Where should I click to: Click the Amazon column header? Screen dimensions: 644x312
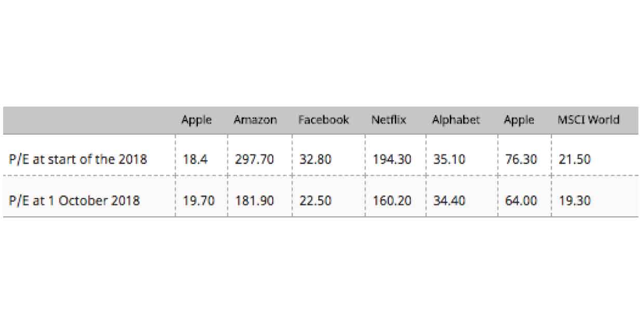coord(255,120)
